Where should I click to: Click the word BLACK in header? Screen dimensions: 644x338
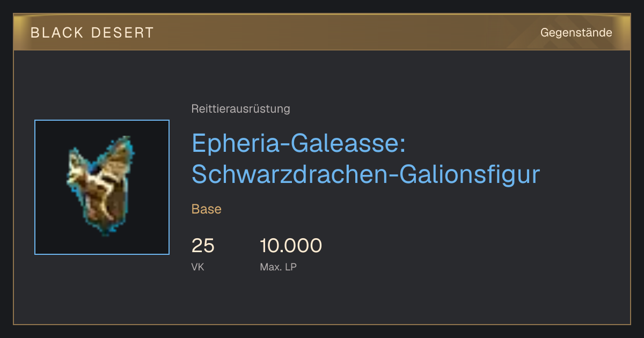coord(57,33)
